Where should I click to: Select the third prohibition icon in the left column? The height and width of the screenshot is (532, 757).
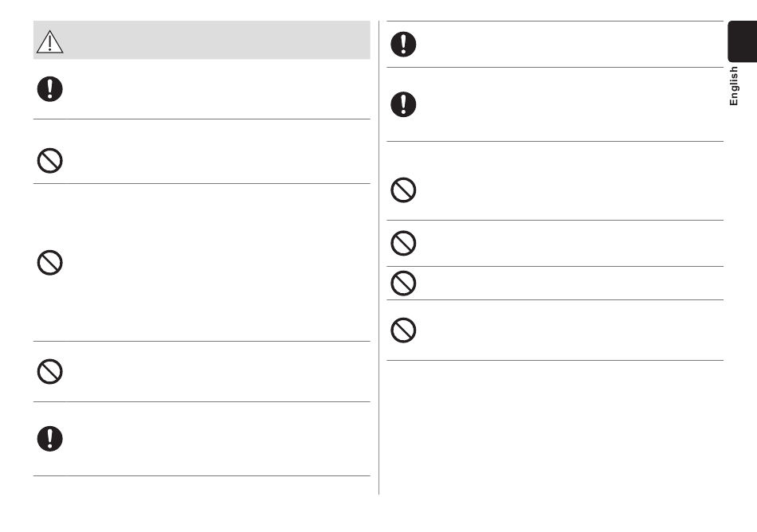49,371
